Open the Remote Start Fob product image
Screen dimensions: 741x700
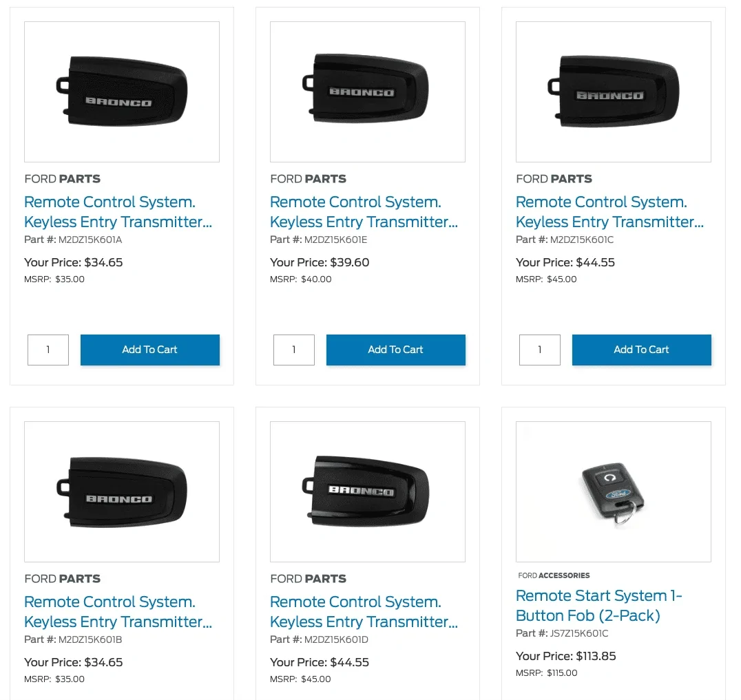point(614,491)
